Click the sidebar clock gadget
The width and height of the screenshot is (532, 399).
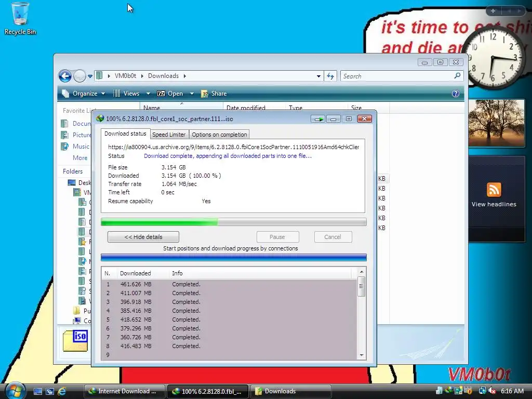pyautogui.click(x=493, y=58)
